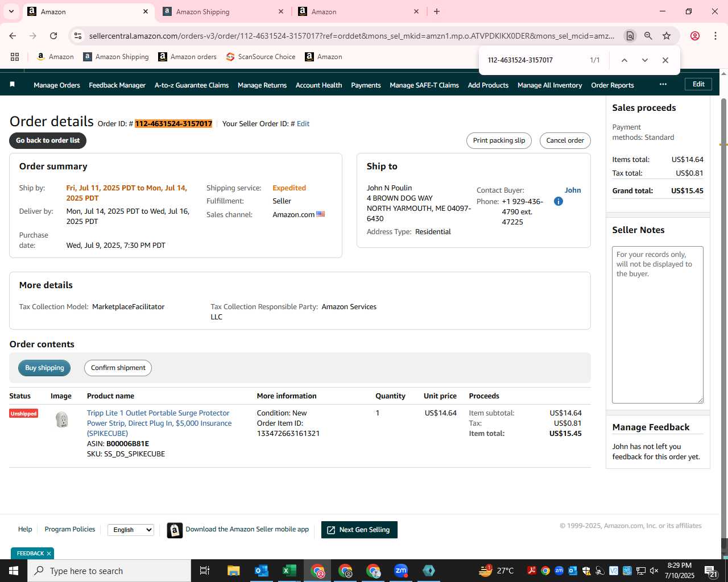This screenshot has height=582, width=728.
Task: Open Outlook from the taskbar
Action: pos(262,571)
